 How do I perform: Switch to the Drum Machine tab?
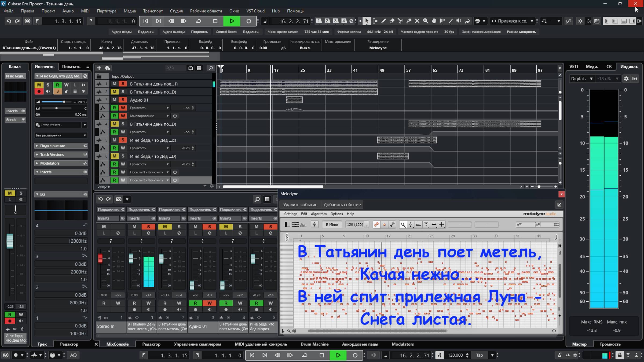pos(314,344)
